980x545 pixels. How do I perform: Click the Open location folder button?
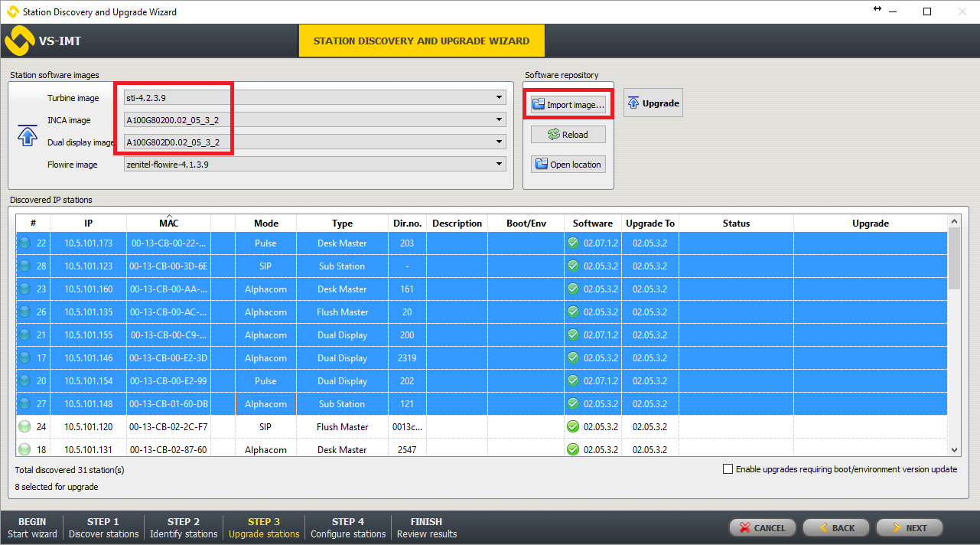pyautogui.click(x=568, y=165)
